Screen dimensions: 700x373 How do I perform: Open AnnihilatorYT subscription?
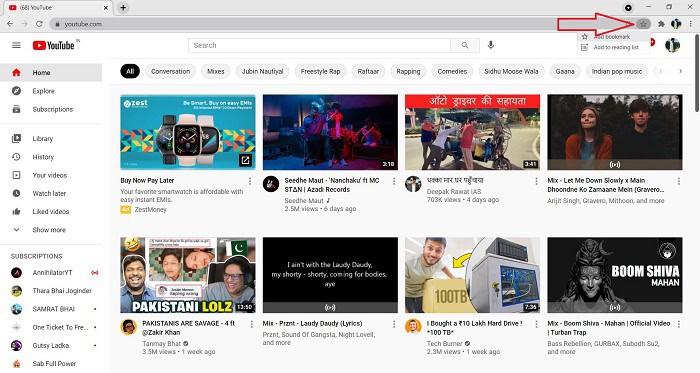(x=51, y=273)
